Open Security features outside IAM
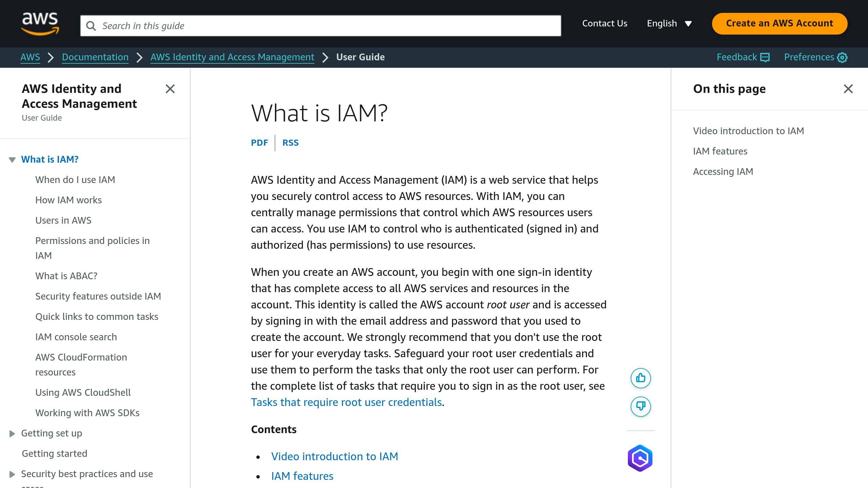The height and width of the screenshot is (488, 868). (98, 296)
